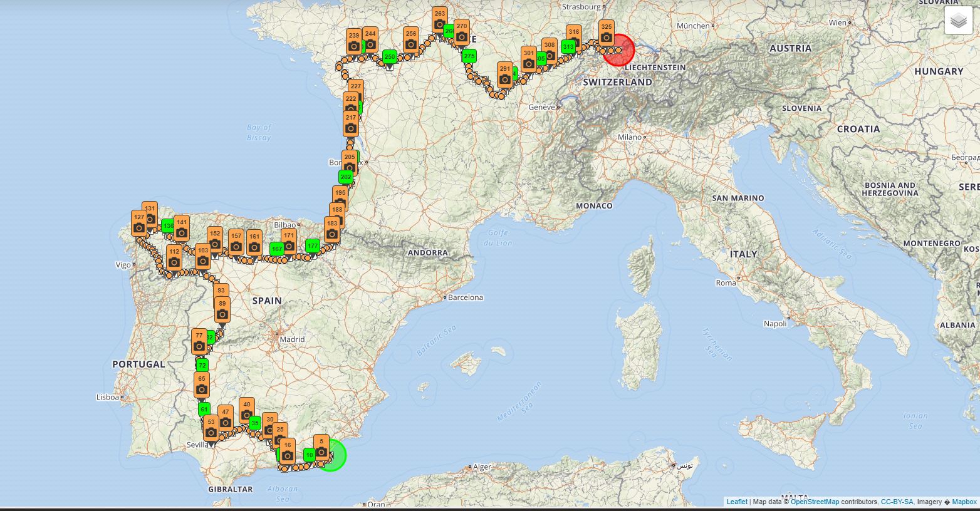Select green waypoint marker 313
Viewport: 980px width, 511px height.
click(x=568, y=46)
